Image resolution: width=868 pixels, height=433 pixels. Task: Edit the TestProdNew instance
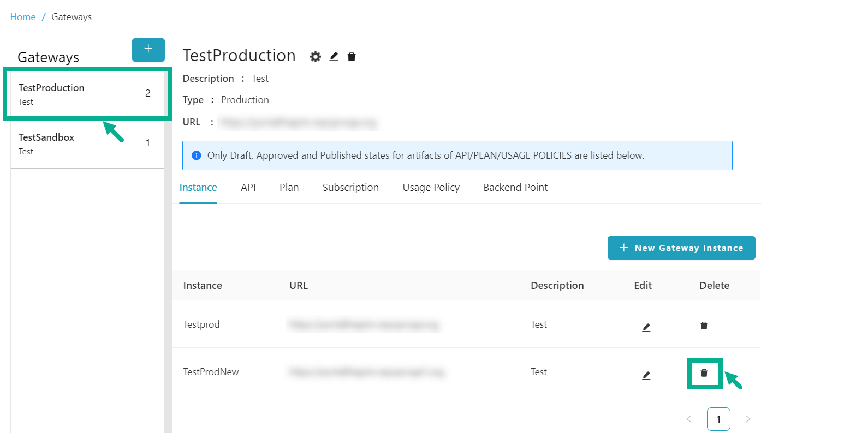click(646, 375)
